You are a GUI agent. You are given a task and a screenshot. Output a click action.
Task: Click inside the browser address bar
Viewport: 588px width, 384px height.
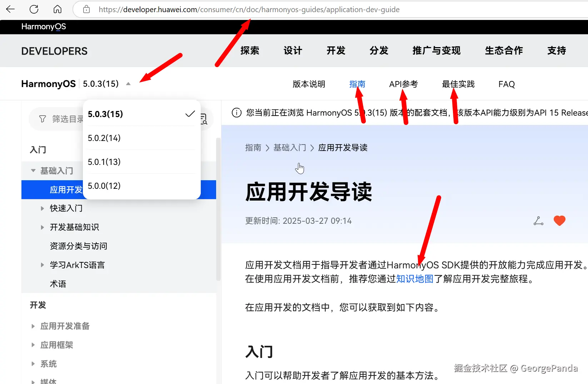click(250, 10)
